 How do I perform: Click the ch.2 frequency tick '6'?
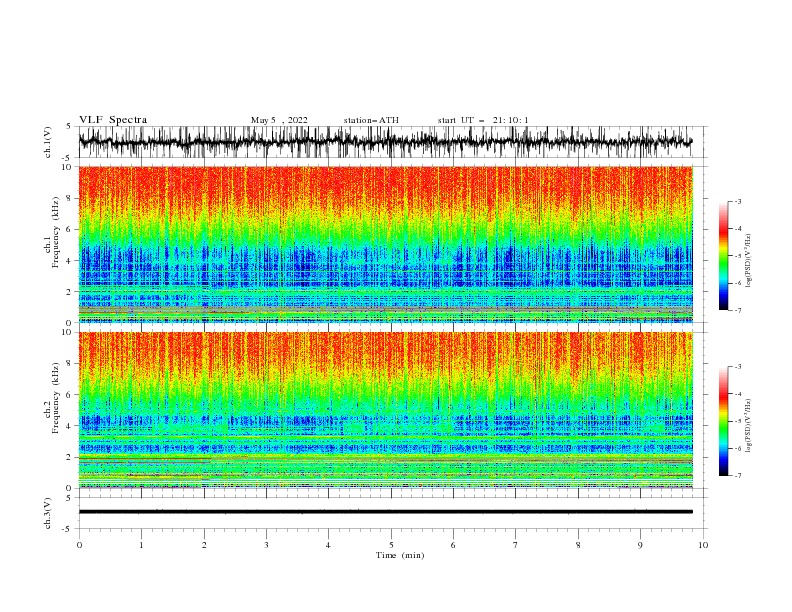69,395
